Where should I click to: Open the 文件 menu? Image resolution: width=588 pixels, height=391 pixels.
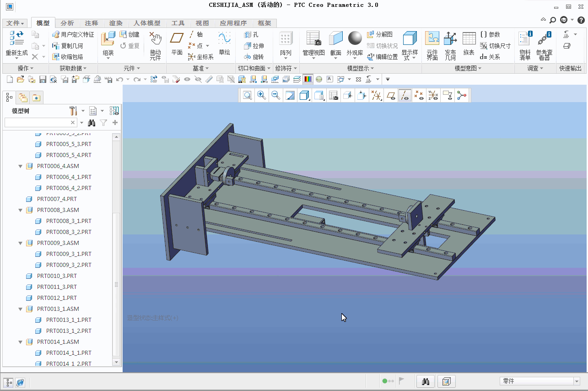[x=16, y=23]
